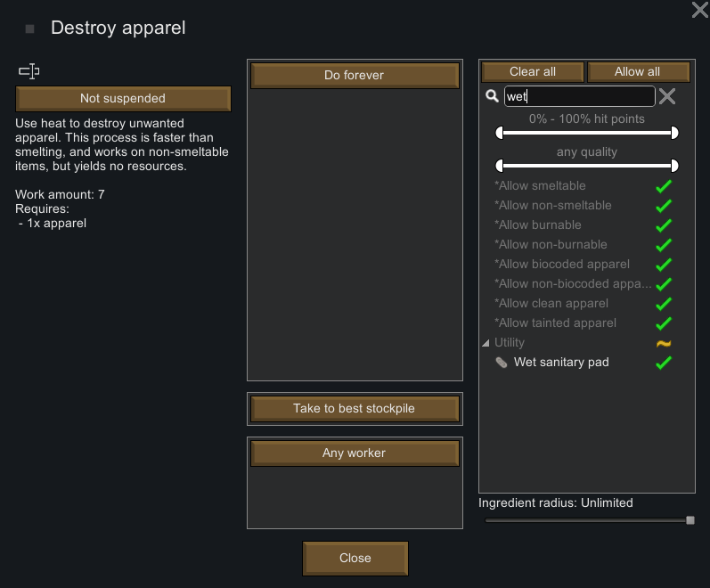710x588 pixels.
Task: Click the Clear all button
Action: pos(533,71)
